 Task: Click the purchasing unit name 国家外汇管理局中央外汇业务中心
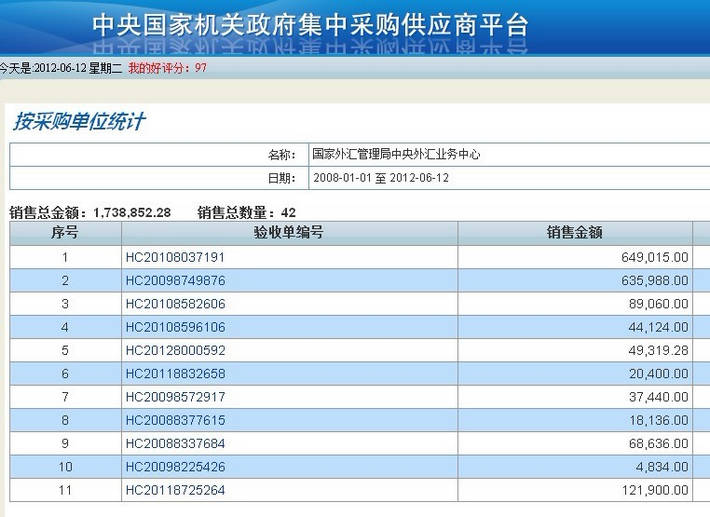[396, 155]
